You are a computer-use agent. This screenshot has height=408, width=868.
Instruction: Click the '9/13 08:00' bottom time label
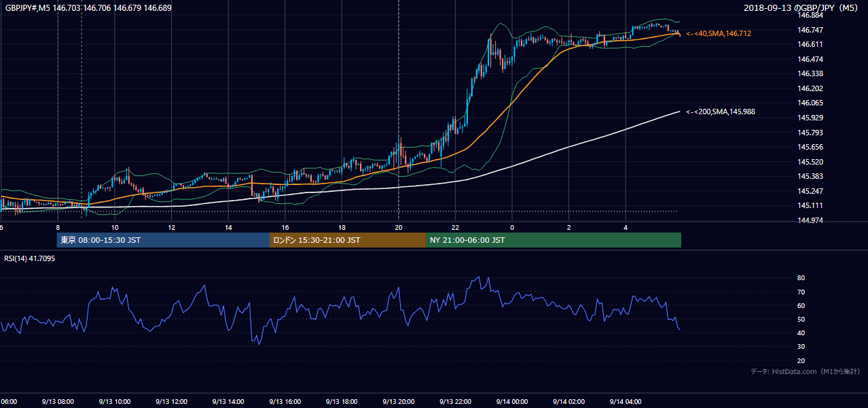[x=57, y=402]
